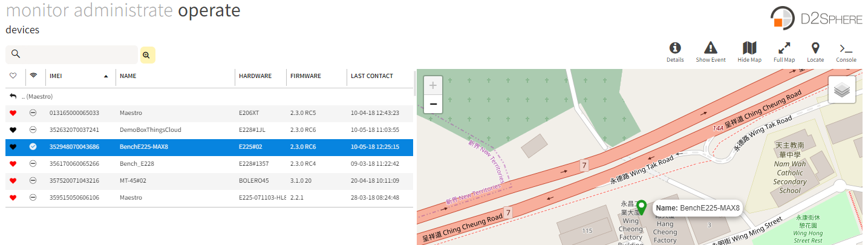Click the Show Event warning icon
The height and width of the screenshot is (245, 868).
(x=711, y=52)
